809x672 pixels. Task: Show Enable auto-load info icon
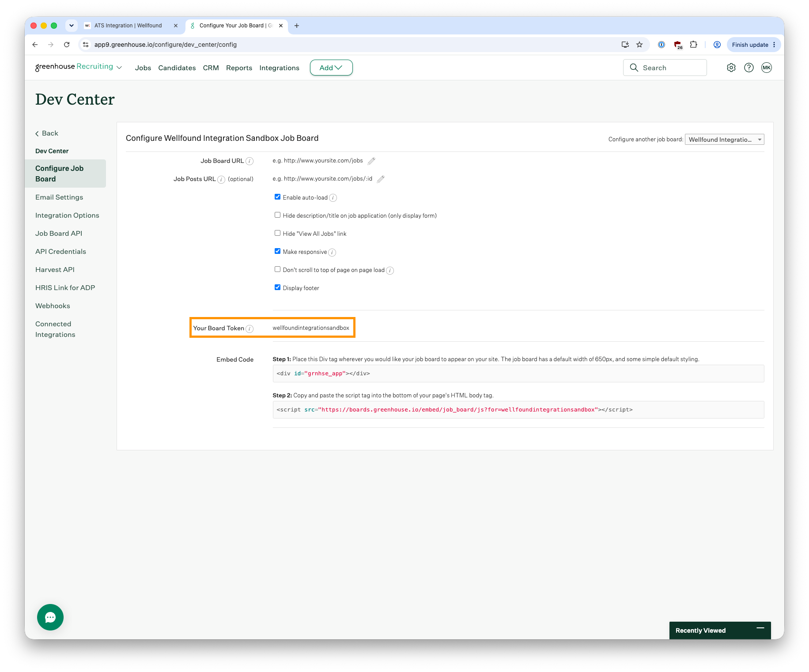[x=333, y=198]
